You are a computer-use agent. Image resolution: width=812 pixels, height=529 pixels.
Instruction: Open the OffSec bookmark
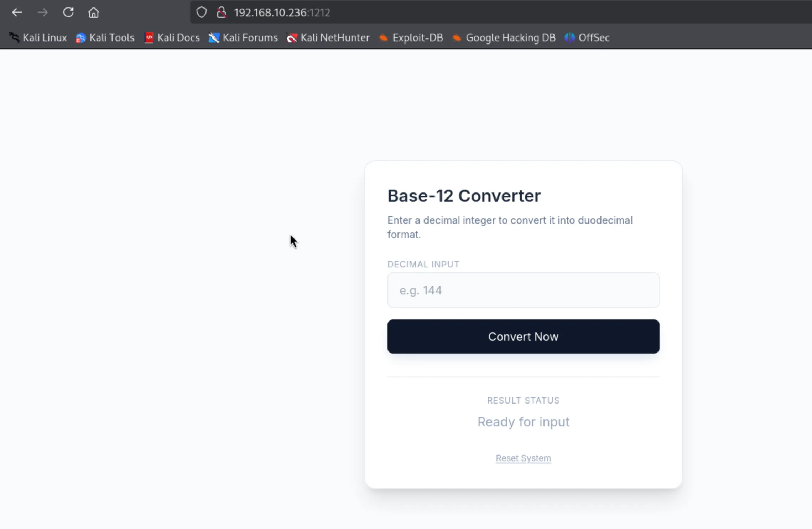click(587, 38)
